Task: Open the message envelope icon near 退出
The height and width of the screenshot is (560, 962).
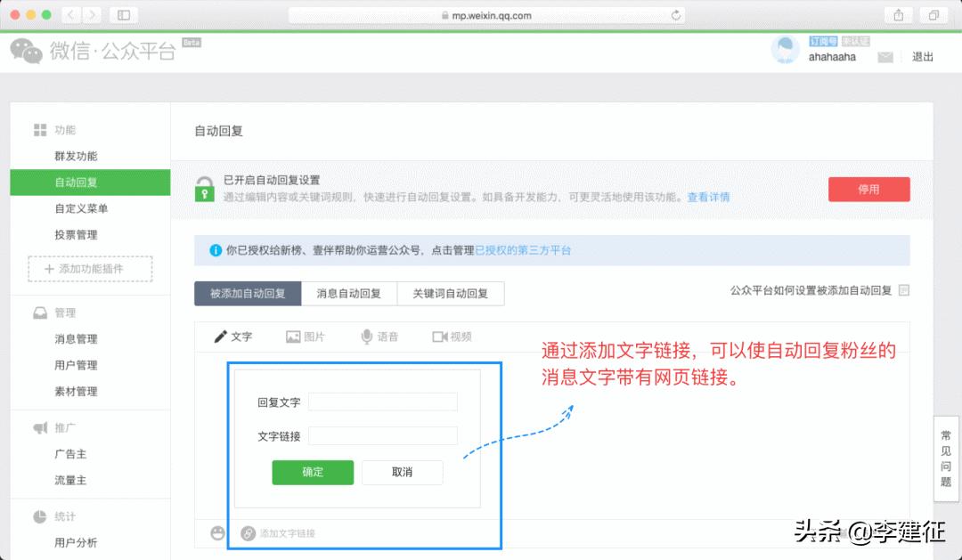Action: tap(886, 56)
